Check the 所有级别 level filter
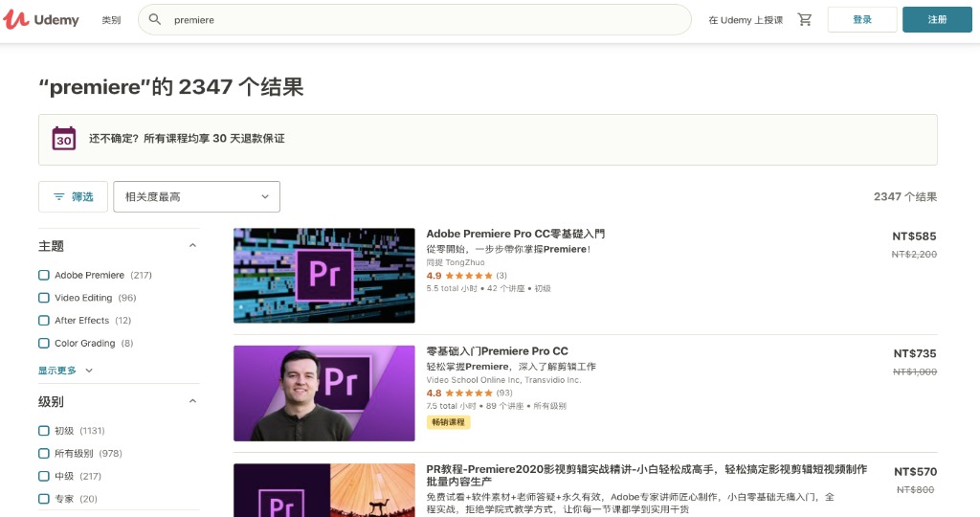Image resolution: width=980 pixels, height=517 pixels. pos(44,453)
